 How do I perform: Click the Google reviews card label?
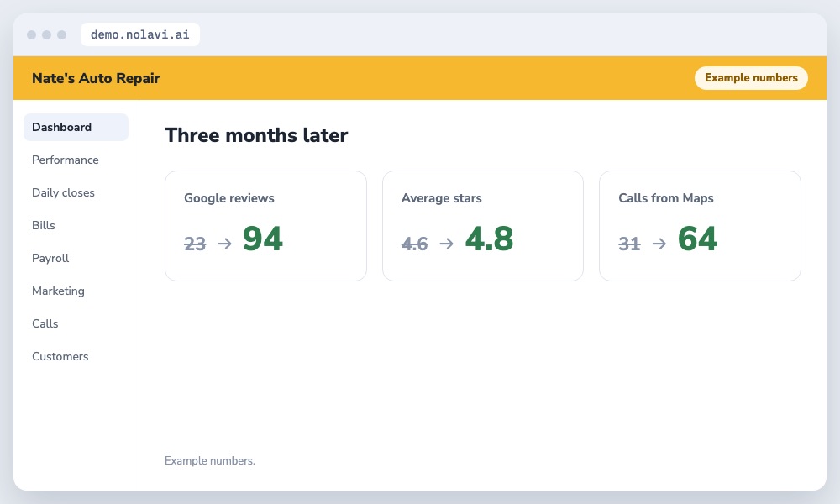(229, 198)
